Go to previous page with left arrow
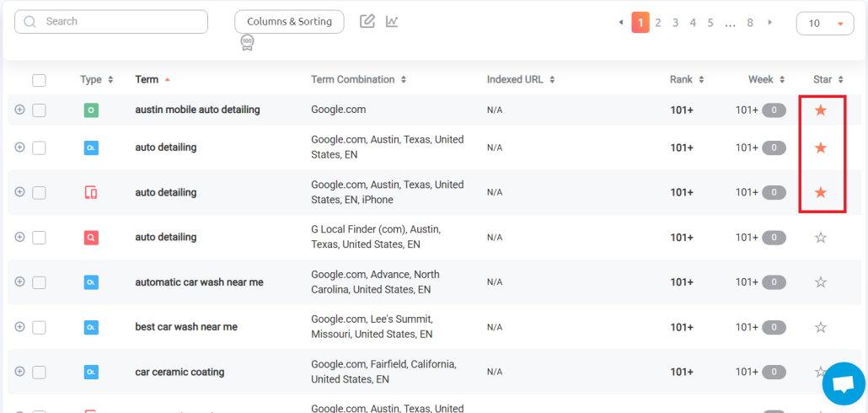868x413 pixels. pos(620,23)
